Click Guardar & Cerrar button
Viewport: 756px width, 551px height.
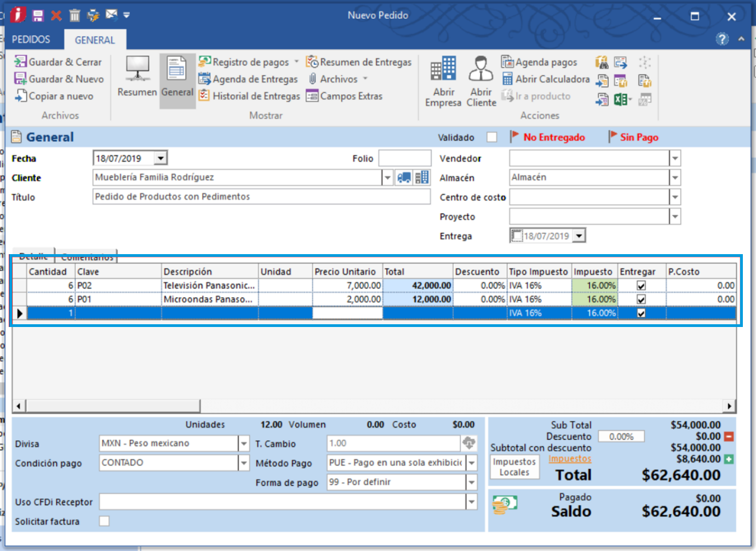[59, 62]
